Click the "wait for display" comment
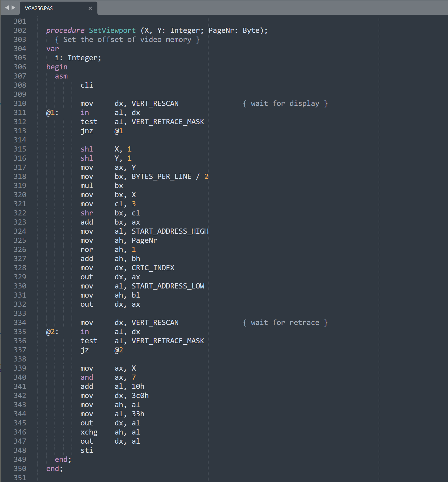448x482 pixels. pyautogui.click(x=285, y=103)
